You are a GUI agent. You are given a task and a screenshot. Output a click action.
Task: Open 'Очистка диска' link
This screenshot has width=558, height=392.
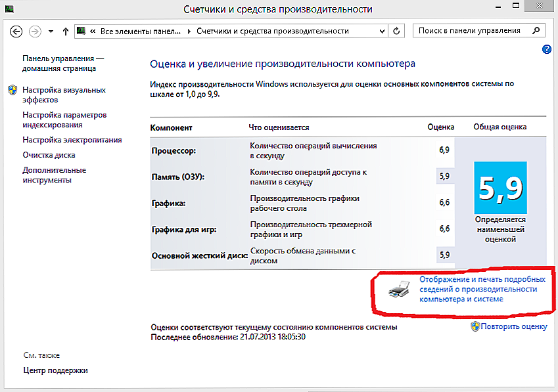[49, 155]
